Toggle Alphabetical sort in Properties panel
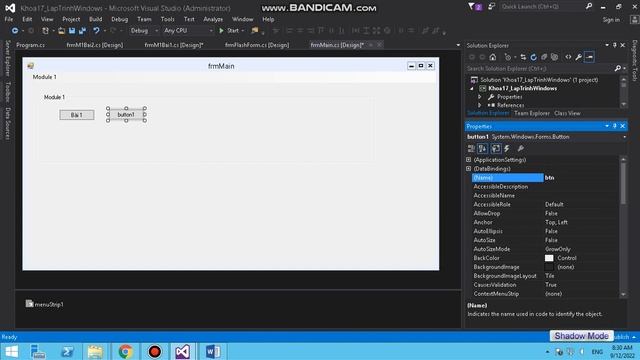Viewport: 640px width, 360px height. [x=482, y=149]
